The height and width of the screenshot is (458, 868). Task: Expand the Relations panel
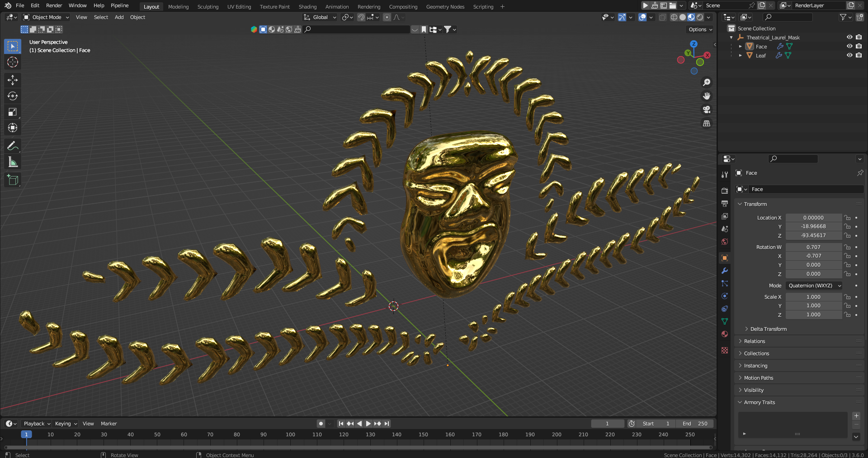(755, 341)
